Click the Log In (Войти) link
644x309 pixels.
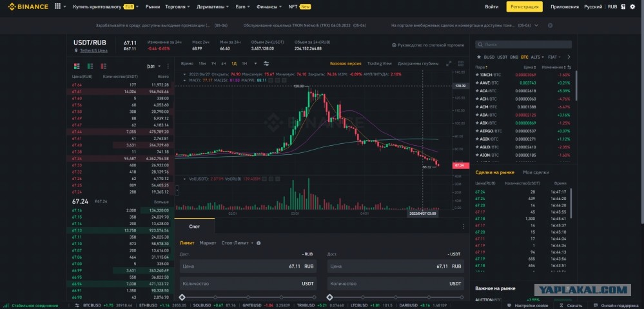coord(492,6)
